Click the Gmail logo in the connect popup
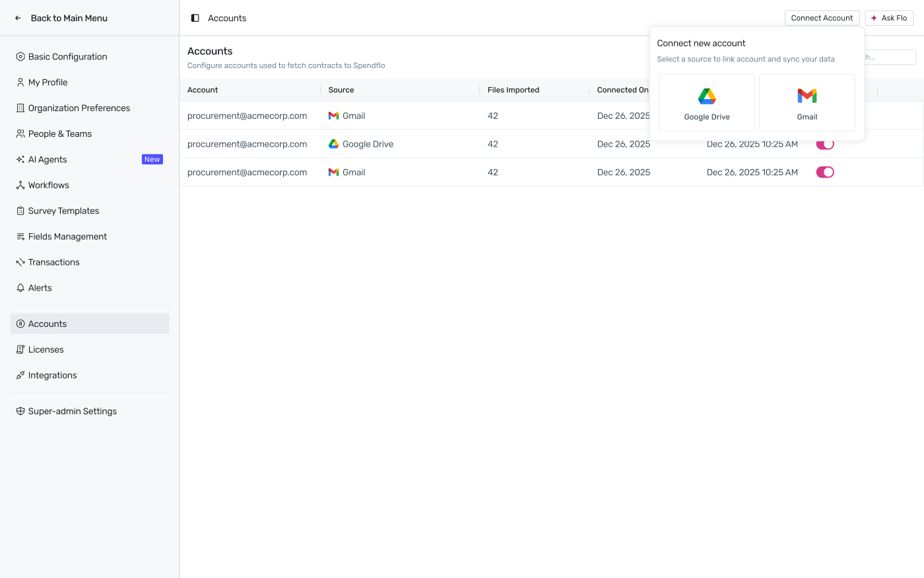924x578 pixels. click(x=807, y=96)
